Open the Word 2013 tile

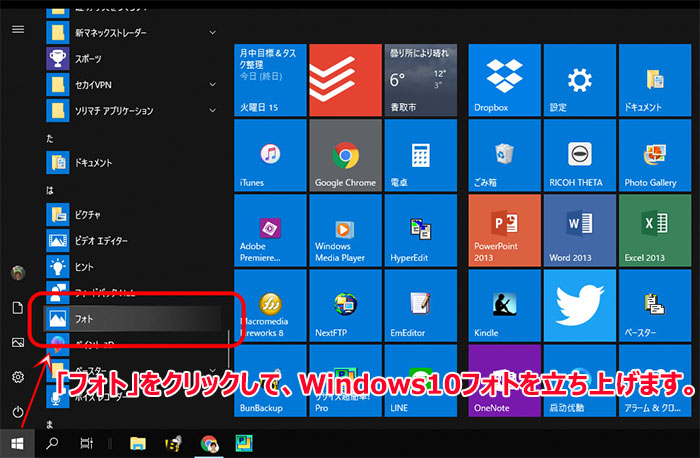click(579, 230)
